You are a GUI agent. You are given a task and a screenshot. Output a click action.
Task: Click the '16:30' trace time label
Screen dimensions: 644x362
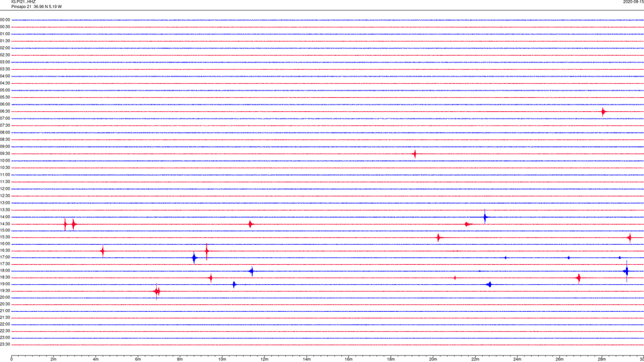pos(5,250)
